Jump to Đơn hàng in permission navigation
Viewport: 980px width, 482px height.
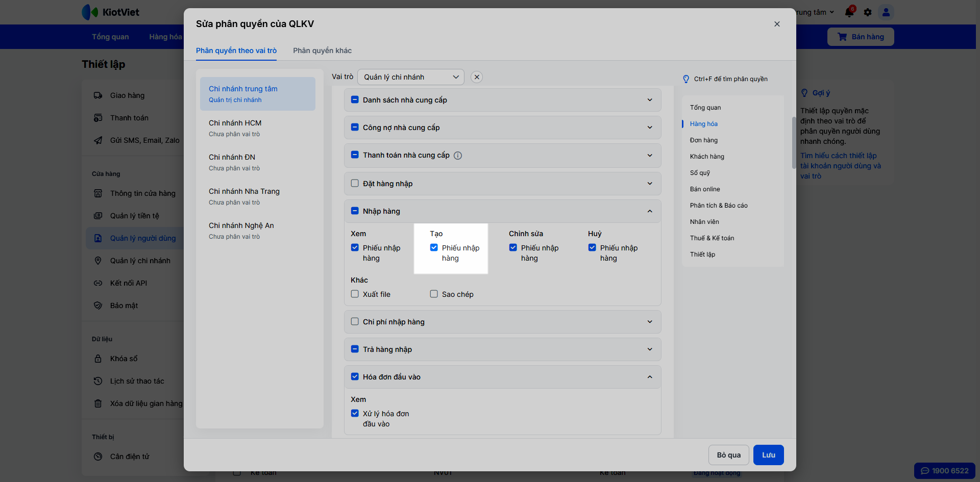click(x=703, y=140)
